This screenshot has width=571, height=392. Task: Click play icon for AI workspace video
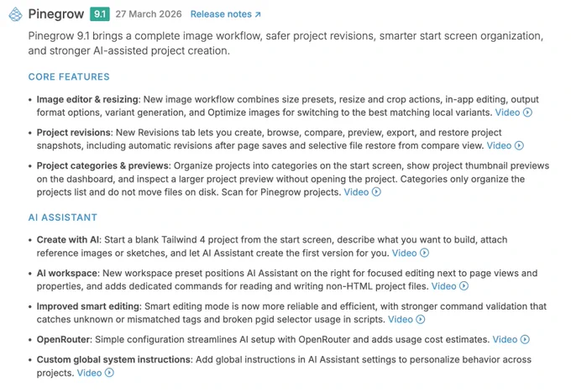(464, 286)
